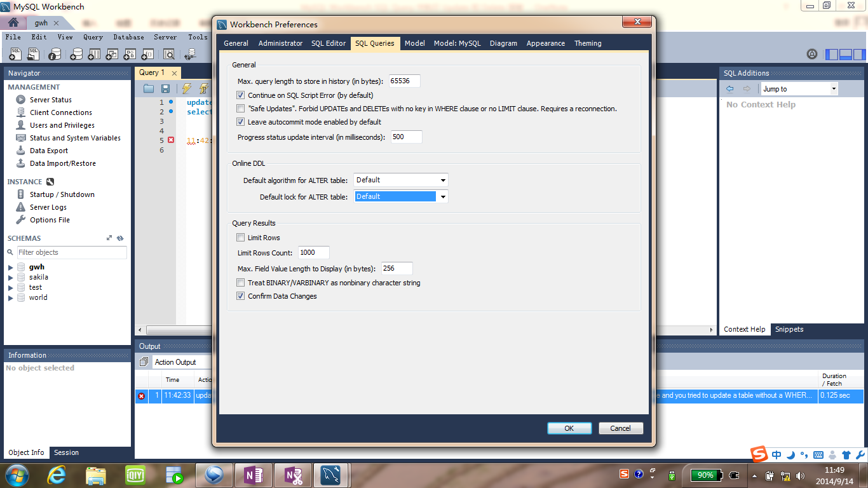Expand the world schema tree node
The width and height of the screenshot is (868, 488).
pyautogui.click(x=10, y=298)
